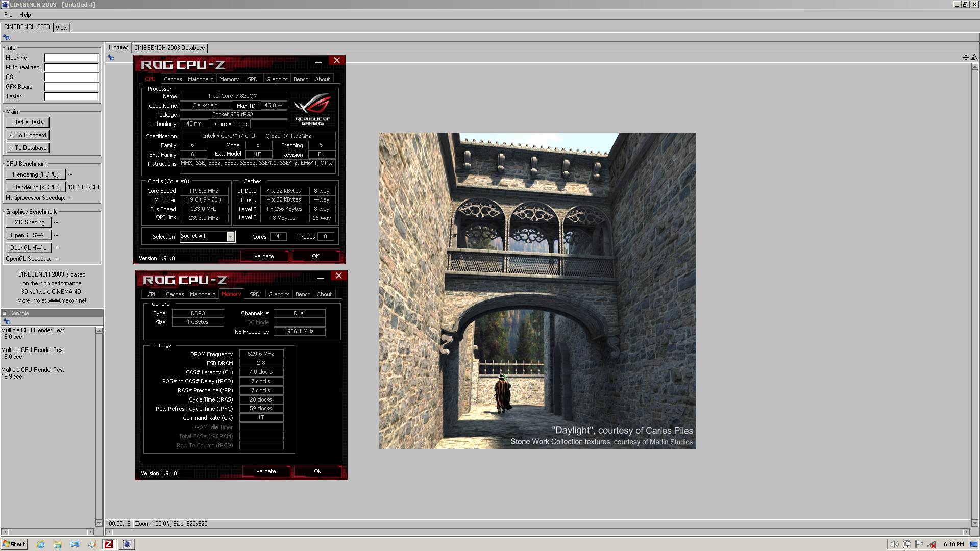The image size is (980, 551).
Task: Click the Machine input field
Action: click(x=71, y=58)
